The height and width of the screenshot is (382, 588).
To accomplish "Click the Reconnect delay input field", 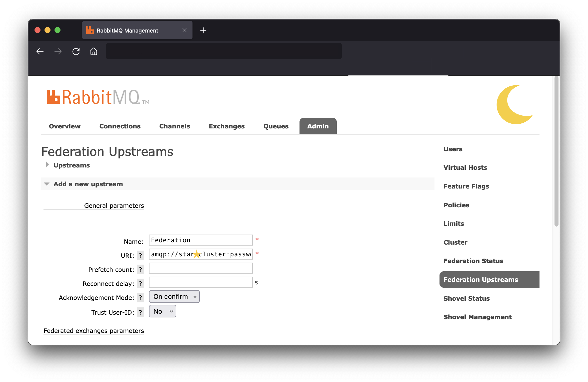I will 201,282.
